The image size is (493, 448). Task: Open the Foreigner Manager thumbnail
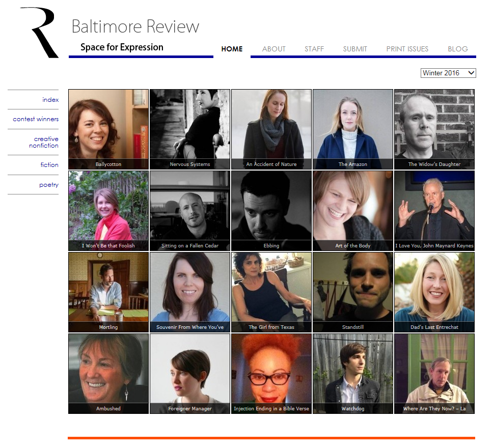[x=190, y=374]
